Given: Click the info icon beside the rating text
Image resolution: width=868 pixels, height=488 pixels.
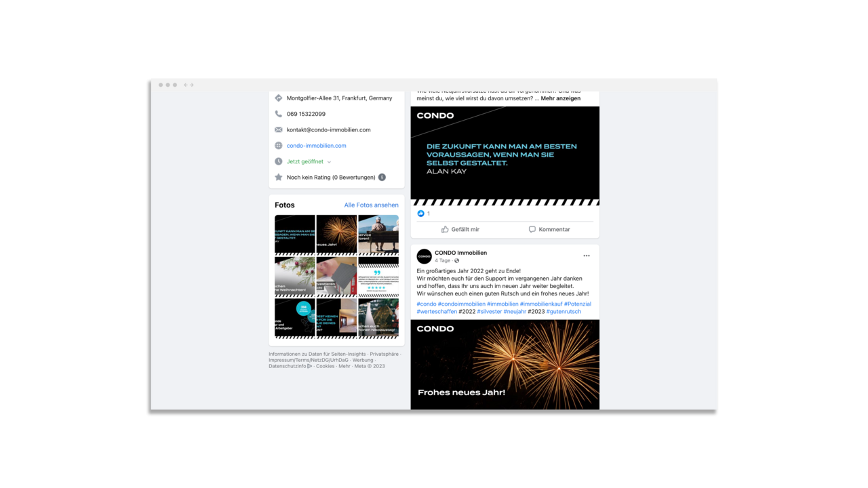Looking at the screenshot, I should [382, 178].
